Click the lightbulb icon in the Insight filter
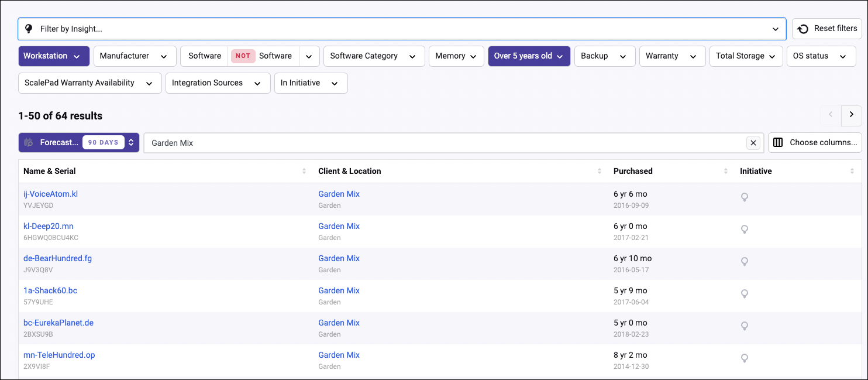Viewport: 868px width, 380px height. tap(29, 28)
